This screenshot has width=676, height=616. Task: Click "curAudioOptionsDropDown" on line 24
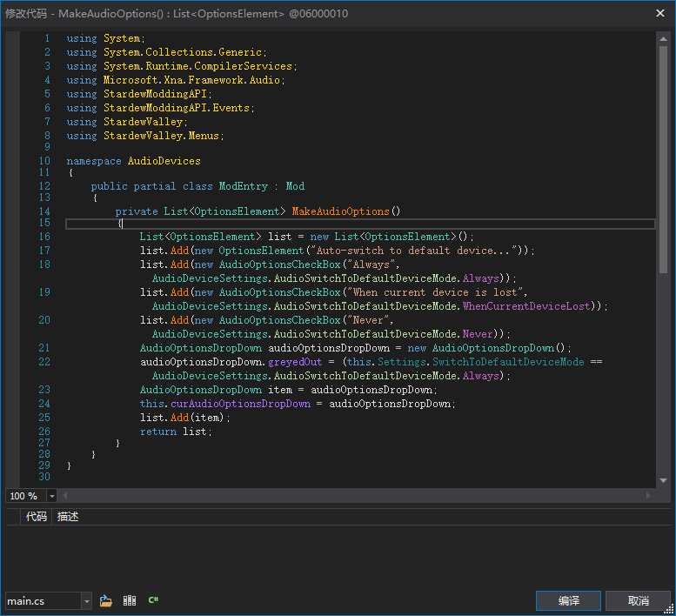(241, 404)
